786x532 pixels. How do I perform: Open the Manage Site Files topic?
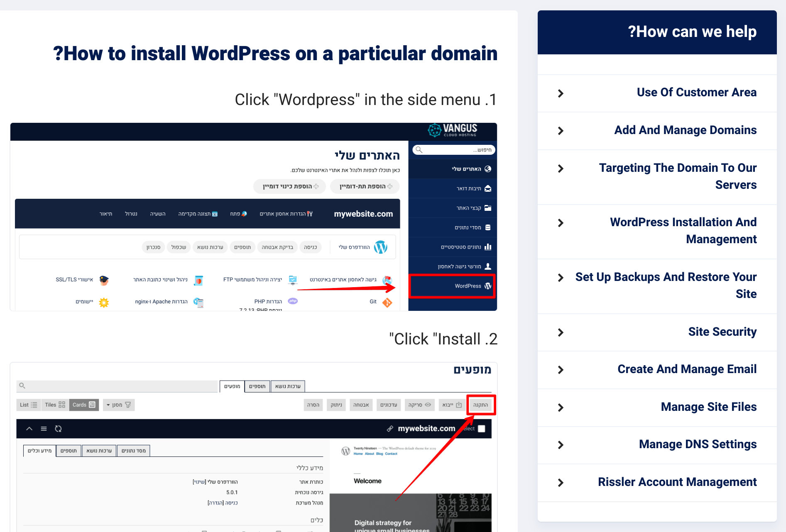click(x=708, y=407)
